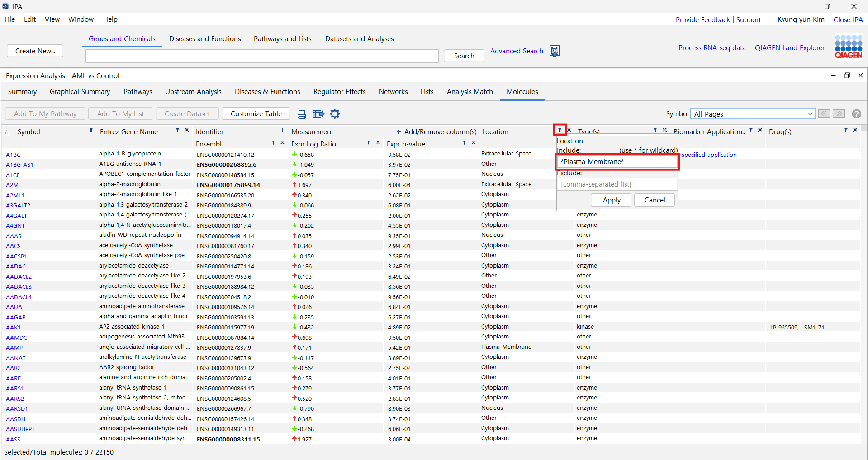Click the Provide Feedback link
868x460 pixels.
pyautogui.click(x=703, y=19)
